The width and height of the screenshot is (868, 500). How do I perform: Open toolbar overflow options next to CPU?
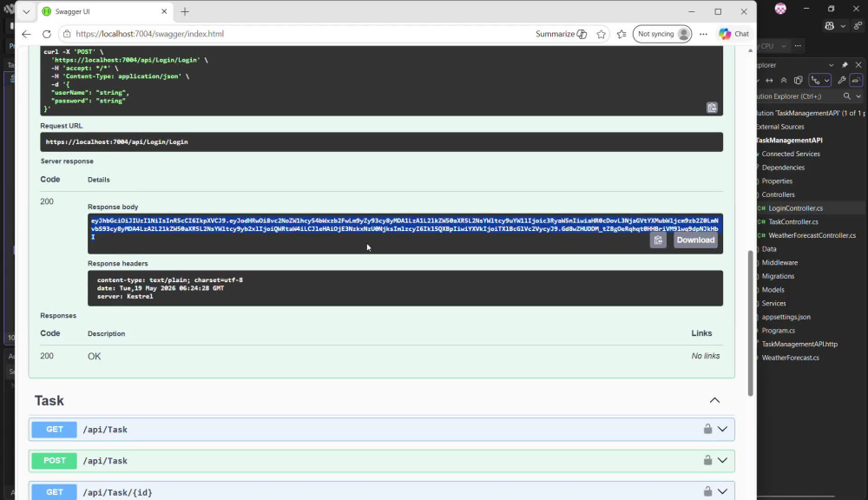click(798, 46)
